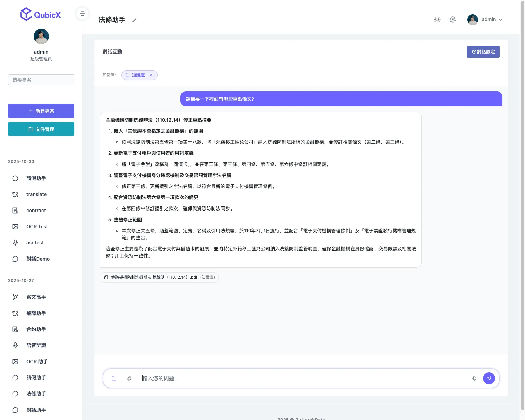Click the paperclip attachment icon
This screenshot has width=525, height=420.
[129, 378]
